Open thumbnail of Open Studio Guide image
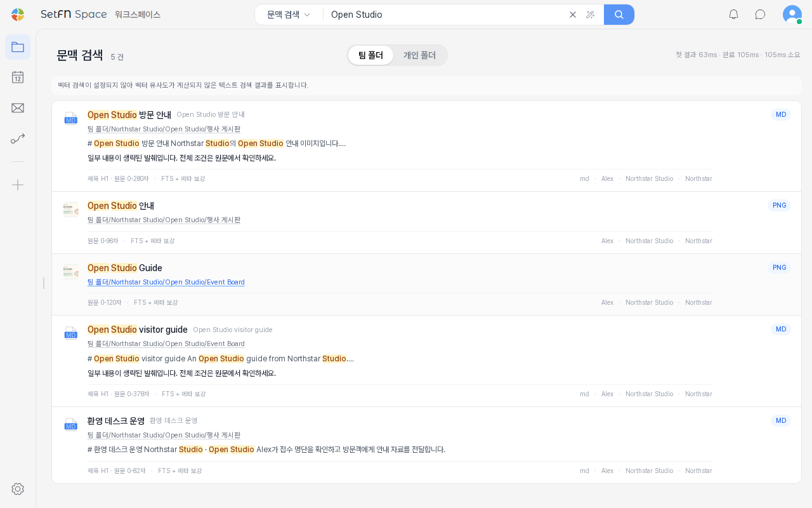812x508 pixels. coord(70,272)
